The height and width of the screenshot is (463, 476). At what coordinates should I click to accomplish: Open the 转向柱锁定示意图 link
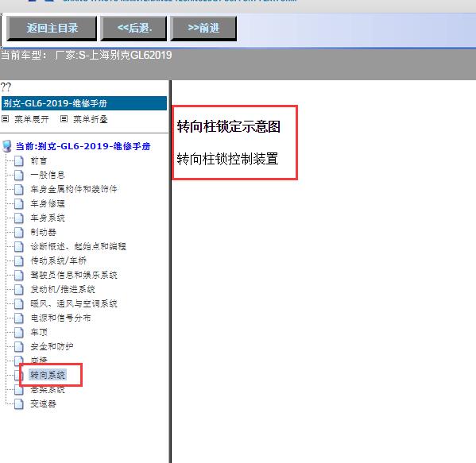[x=229, y=126]
